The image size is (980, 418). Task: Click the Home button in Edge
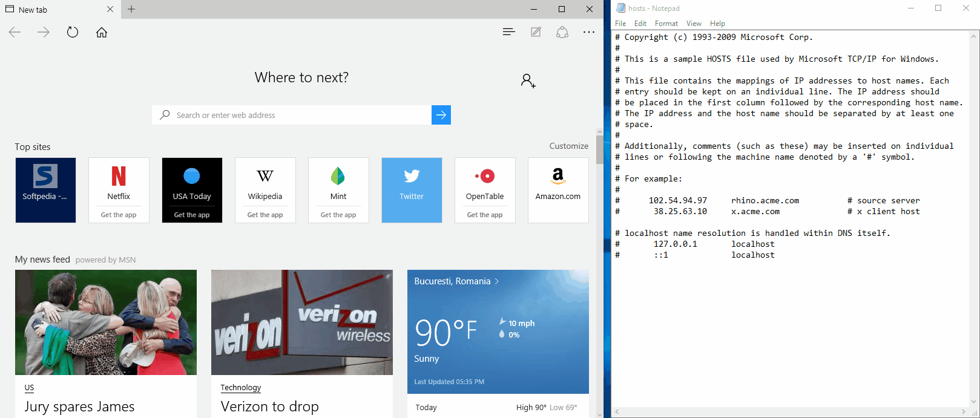tap(102, 32)
